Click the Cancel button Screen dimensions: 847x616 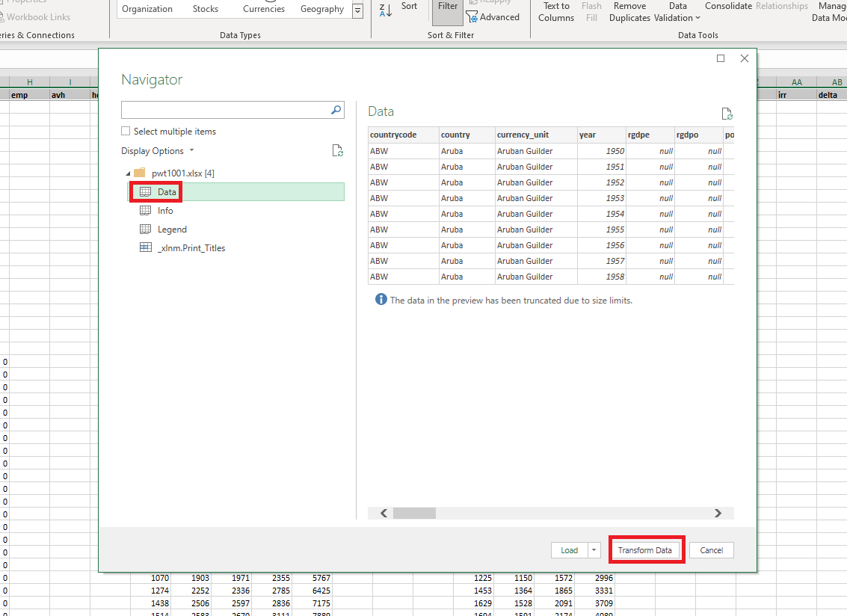coord(711,550)
